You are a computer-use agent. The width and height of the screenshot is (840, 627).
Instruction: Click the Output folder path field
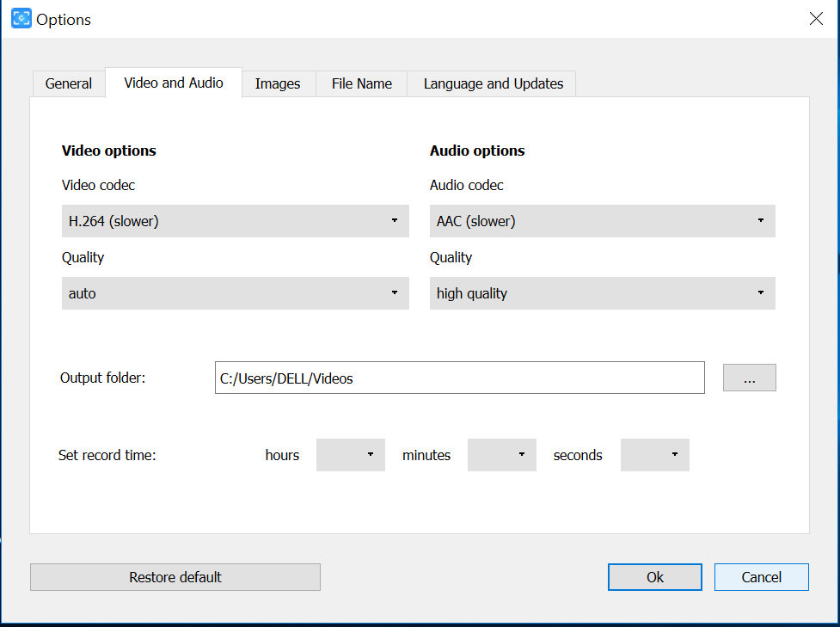tap(459, 378)
